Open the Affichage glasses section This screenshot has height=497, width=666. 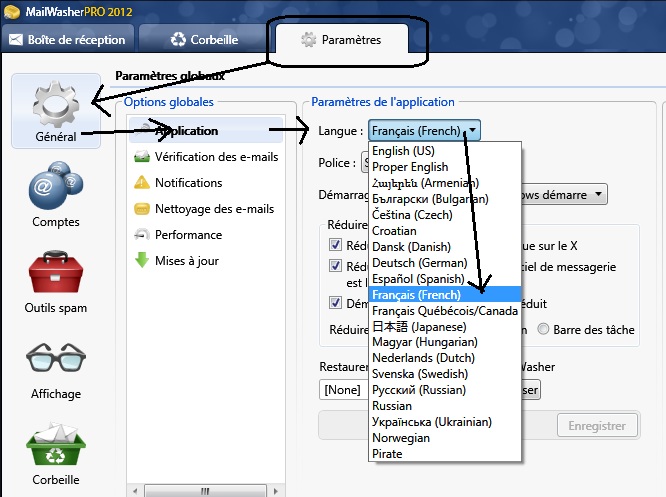click(56, 371)
